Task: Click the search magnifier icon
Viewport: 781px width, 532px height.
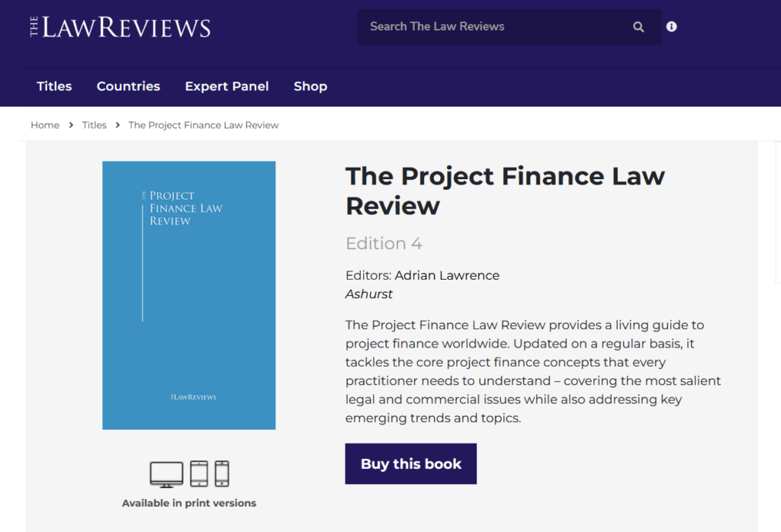Action: click(638, 27)
